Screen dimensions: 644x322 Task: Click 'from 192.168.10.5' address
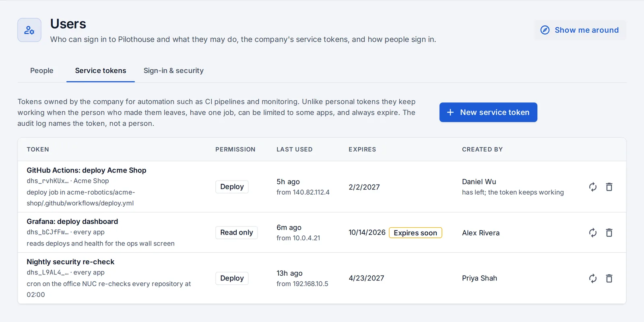coord(302,284)
